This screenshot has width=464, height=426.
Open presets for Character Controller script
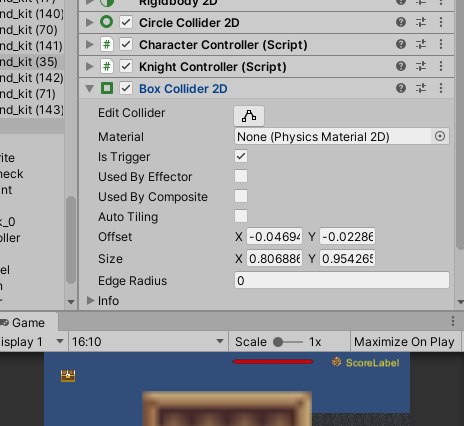tap(421, 44)
